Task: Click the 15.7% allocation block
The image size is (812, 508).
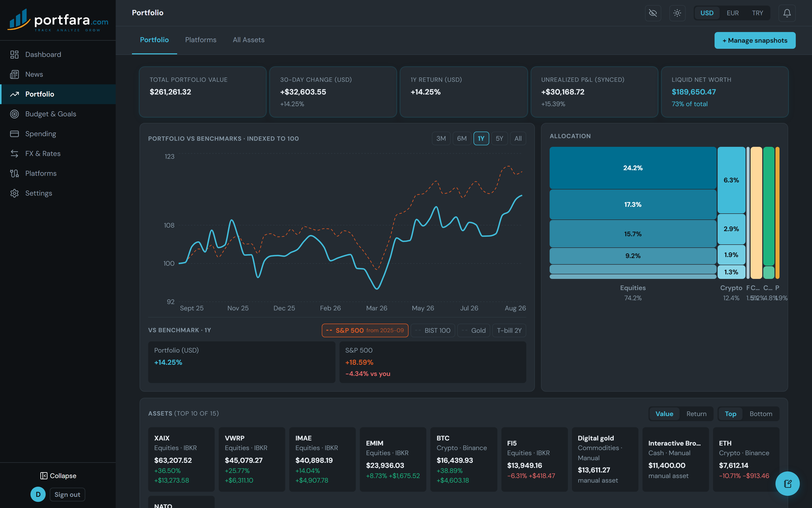Action: (633, 234)
